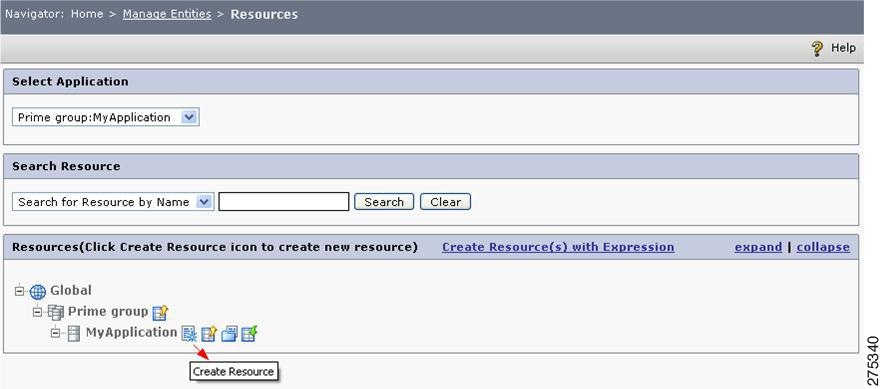Screen dimensions: 881x389
Task: Collapse the Prime group tree node
Action: (x=38, y=312)
